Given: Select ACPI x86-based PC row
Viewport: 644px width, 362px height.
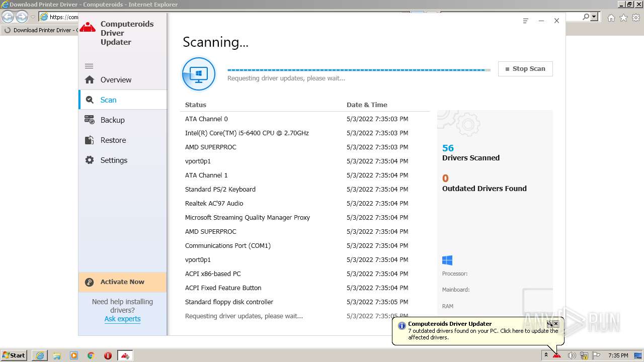Looking at the screenshot, I should [x=305, y=274].
